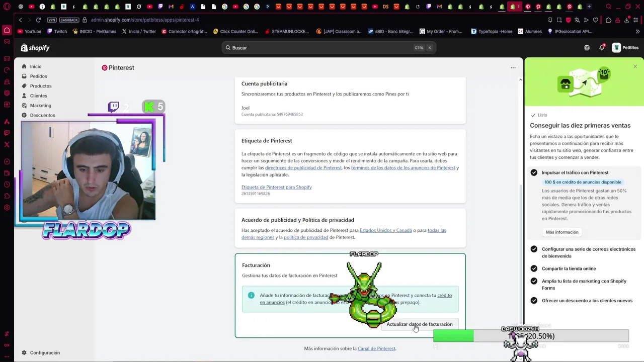Open términos de los datos de anuncios link
Screen dimensions: 644x362
point(403,168)
